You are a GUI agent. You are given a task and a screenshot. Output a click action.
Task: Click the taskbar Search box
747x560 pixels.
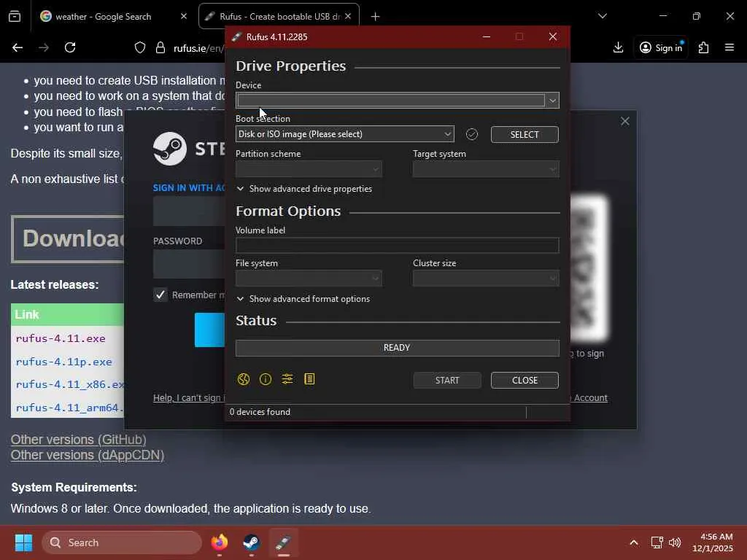tap(122, 542)
